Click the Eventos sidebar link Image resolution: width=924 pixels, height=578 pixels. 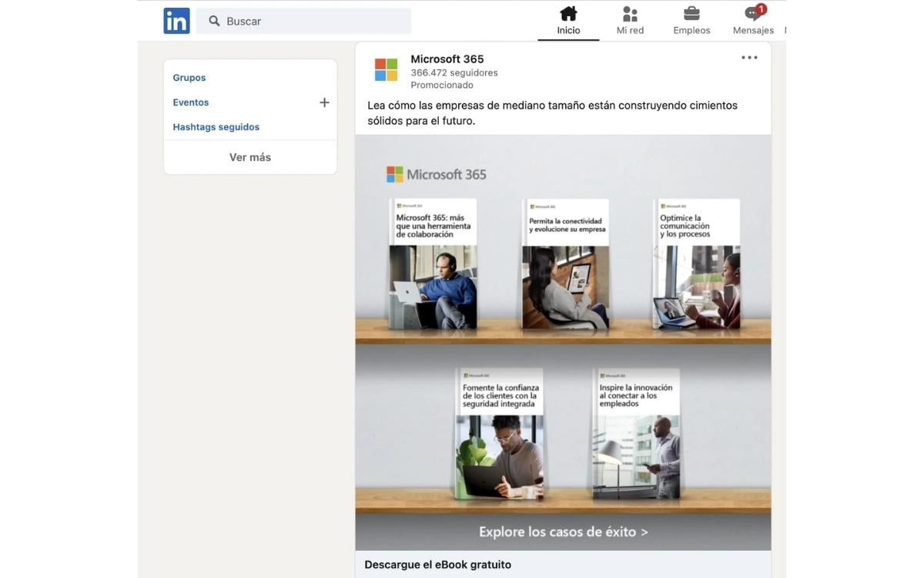click(x=189, y=102)
